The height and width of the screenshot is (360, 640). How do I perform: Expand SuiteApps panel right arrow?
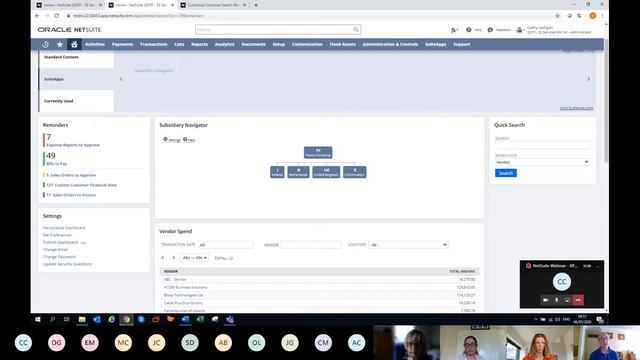click(589, 79)
